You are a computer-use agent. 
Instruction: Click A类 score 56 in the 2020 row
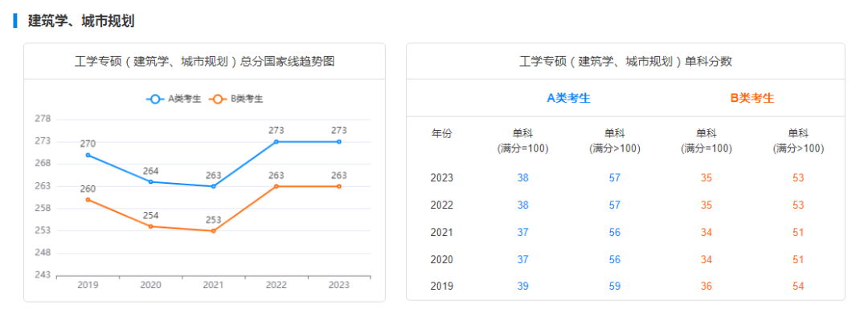615,259
